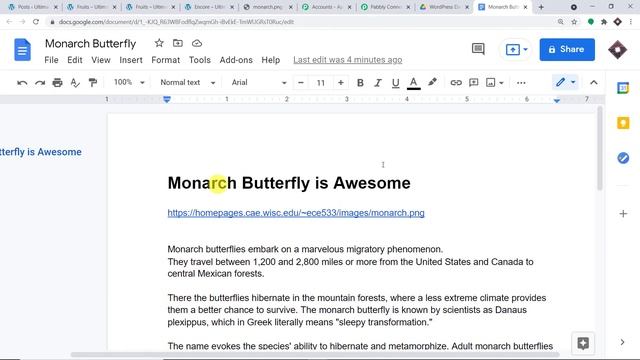Toggle underline formatting

(x=395, y=83)
